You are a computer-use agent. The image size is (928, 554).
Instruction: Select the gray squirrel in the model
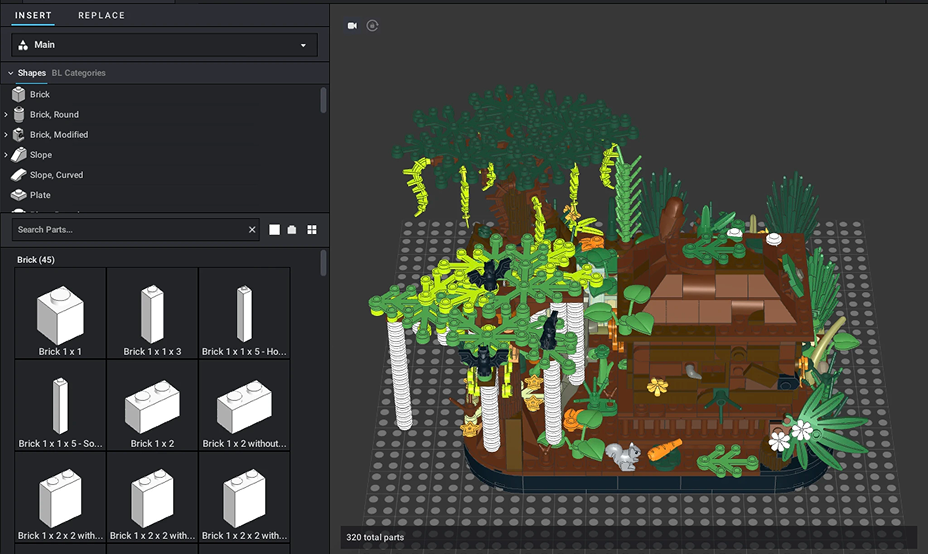(624, 456)
